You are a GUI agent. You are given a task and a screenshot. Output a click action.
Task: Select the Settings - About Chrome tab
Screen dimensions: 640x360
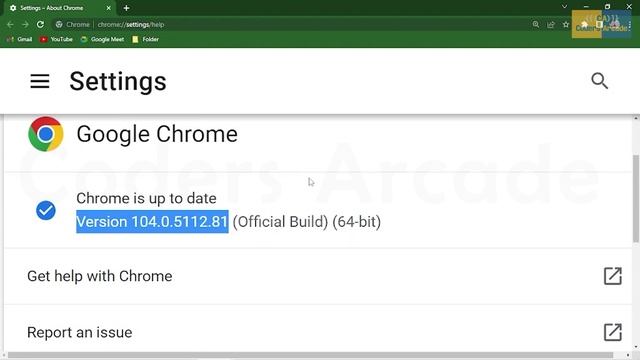click(56, 8)
